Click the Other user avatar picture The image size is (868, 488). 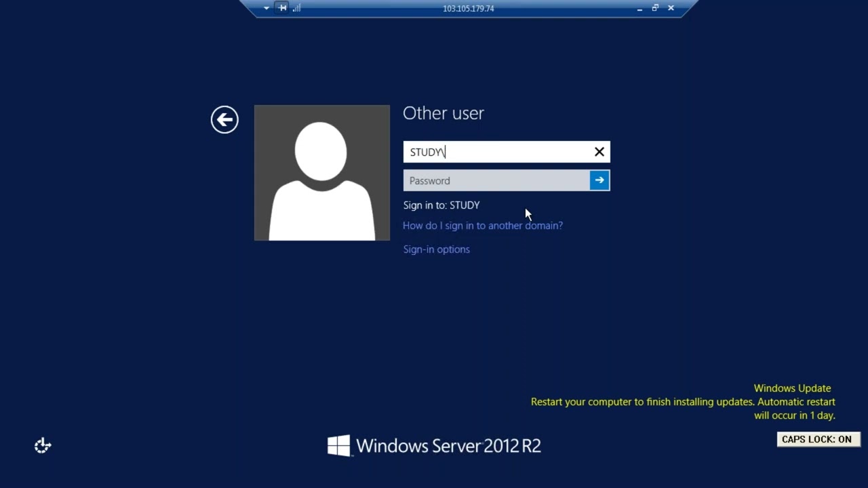click(x=322, y=173)
